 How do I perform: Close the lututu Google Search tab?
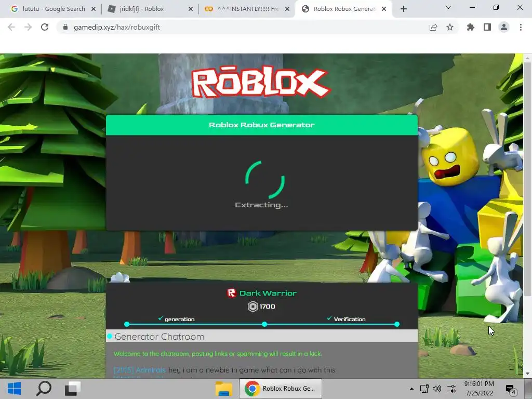tap(94, 9)
